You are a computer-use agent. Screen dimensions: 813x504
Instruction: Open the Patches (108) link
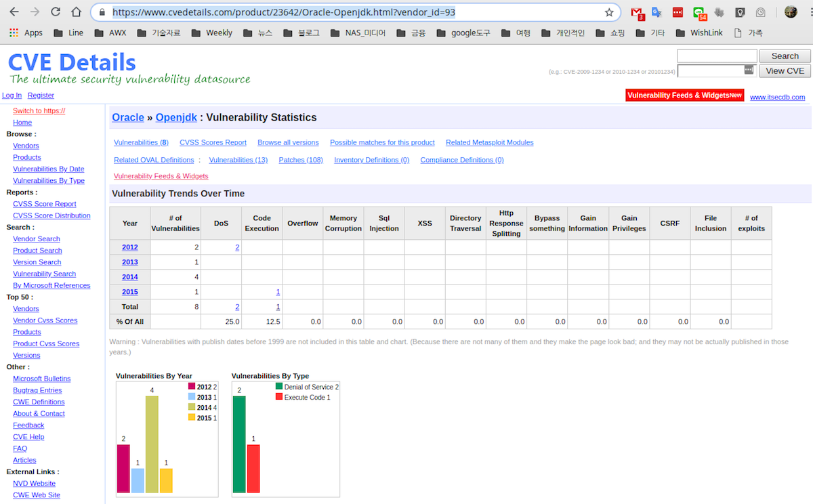(x=301, y=160)
